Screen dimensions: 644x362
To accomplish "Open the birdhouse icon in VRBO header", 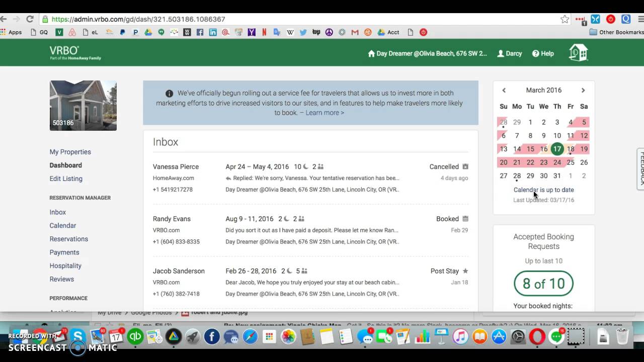I will coord(578,53).
